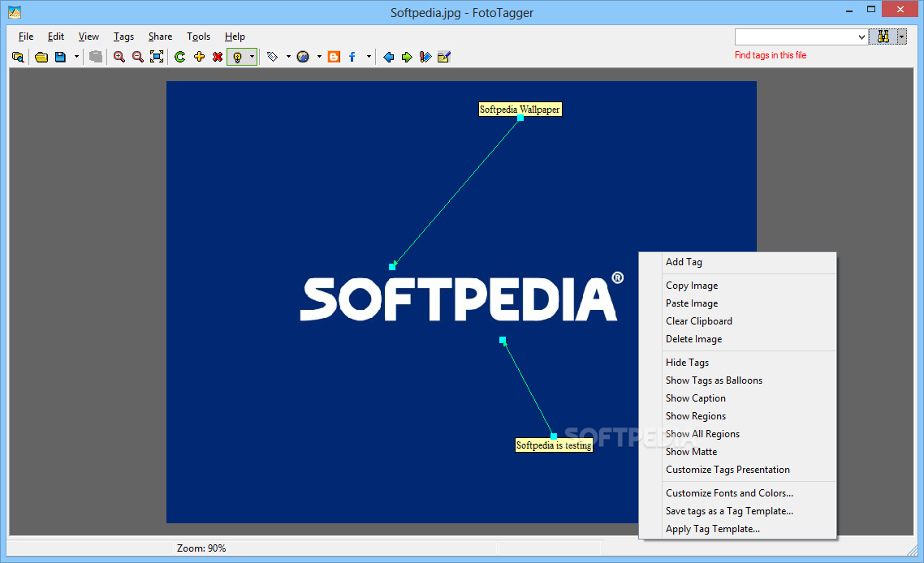Open the Tools menu
Viewport: 924px width, 563px height.
click(199, 37)
